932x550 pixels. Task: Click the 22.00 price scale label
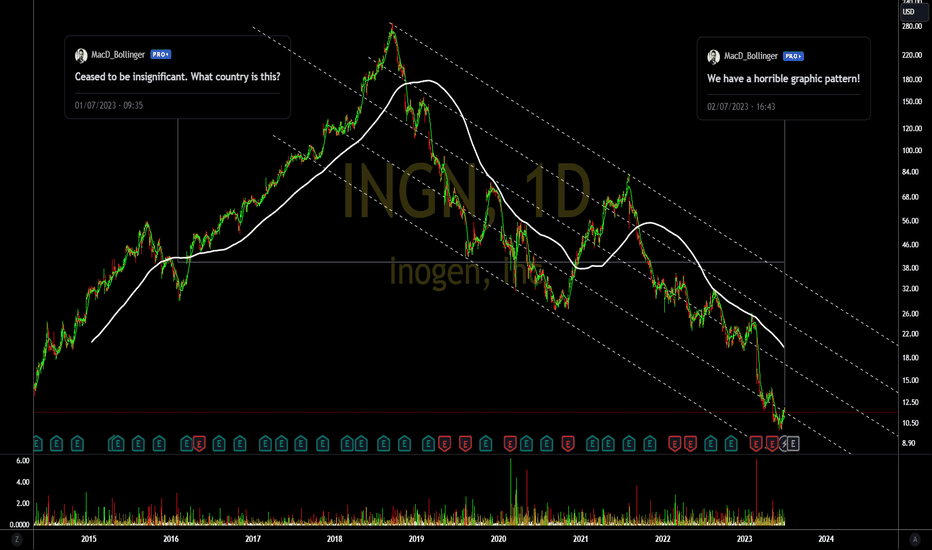click(910, 334)
